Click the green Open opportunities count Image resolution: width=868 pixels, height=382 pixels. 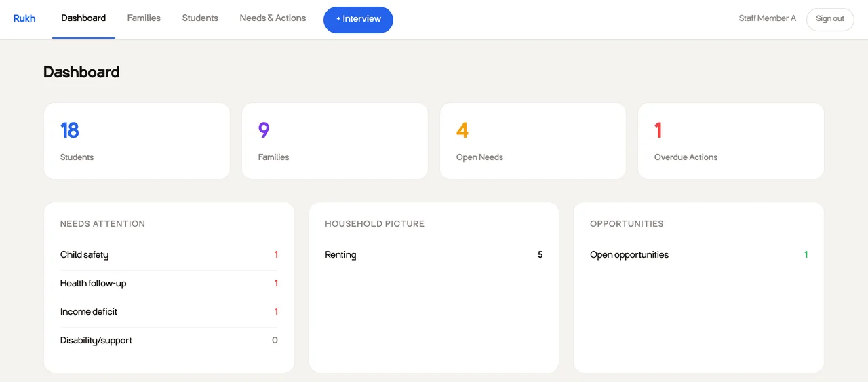click(806, 255)
